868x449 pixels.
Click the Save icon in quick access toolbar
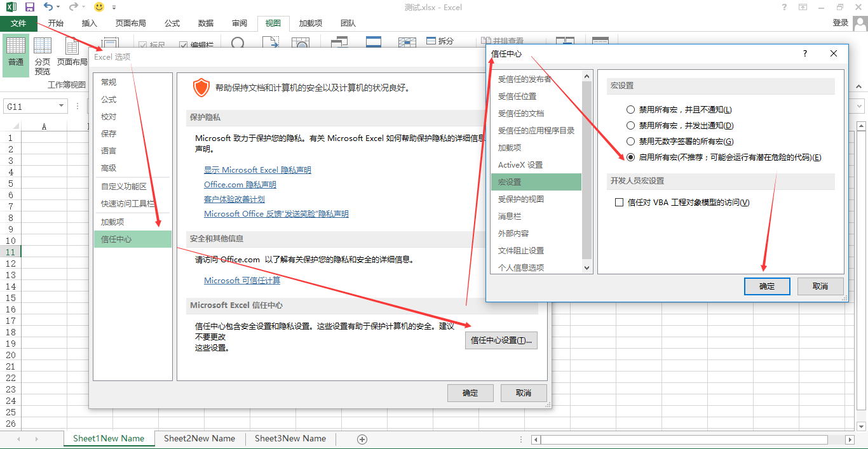click(30, 7)
